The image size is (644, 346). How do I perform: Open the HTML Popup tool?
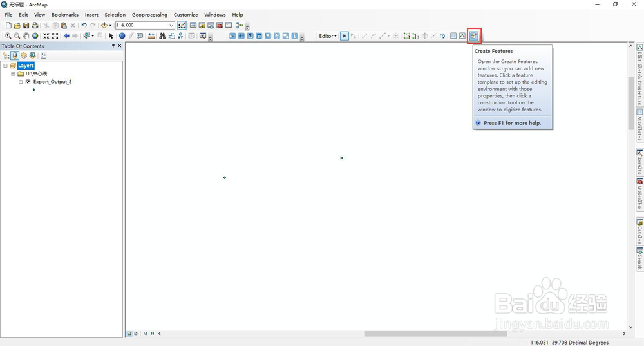click(x=140, y=36)
